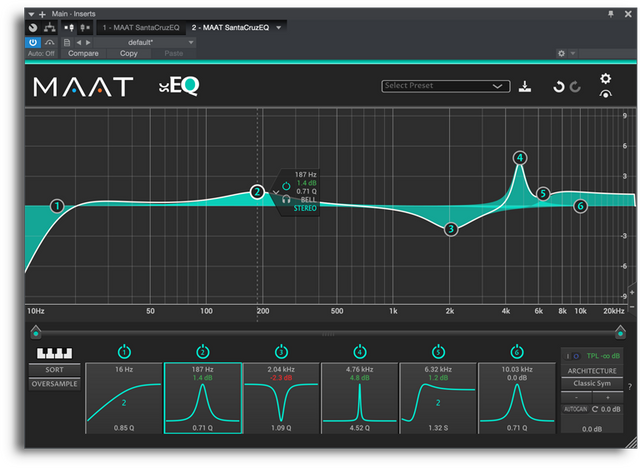Click the piano keyboard icon
Screen dimensions: 640x468
coord(54,354)
